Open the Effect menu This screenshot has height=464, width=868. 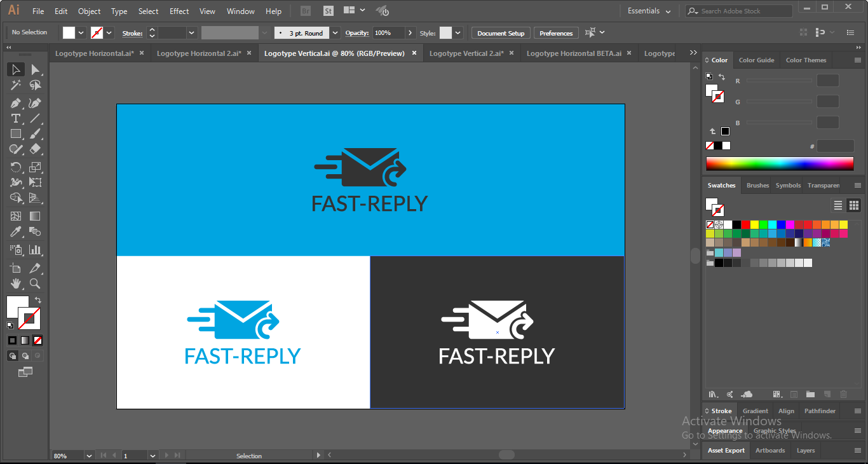point(179,11)
